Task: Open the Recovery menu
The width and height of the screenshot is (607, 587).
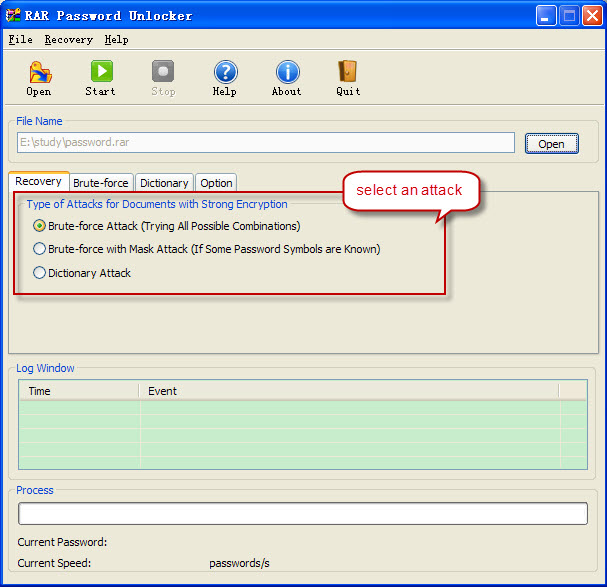Action: (x=69, y=39)
